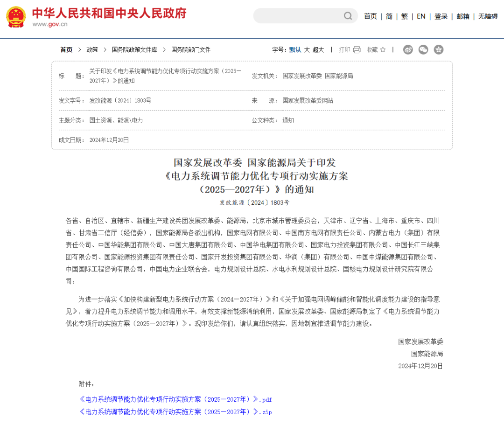Click the 发文机关 value 国家发展改革委 国家能源局
The width and height of the screenshot is (504, 425).
[x=318, y=76]
